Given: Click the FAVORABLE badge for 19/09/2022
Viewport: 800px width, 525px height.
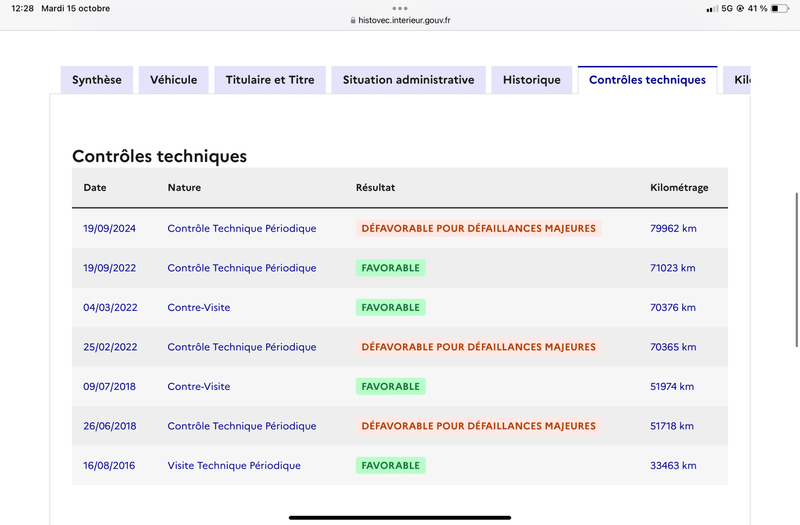Looking at the screenshot, I should [x=391, y=268].
